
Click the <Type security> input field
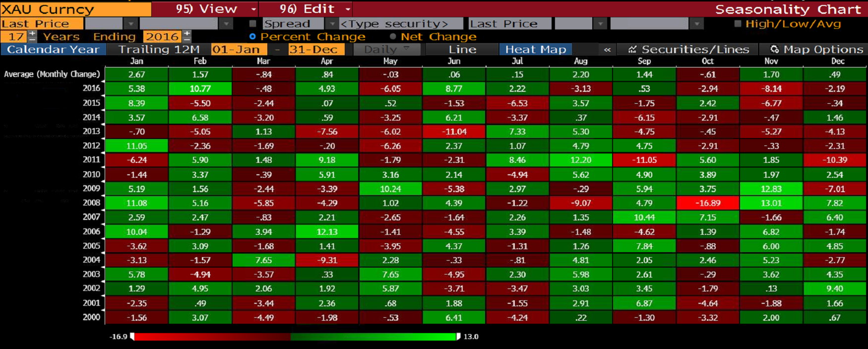401,23
